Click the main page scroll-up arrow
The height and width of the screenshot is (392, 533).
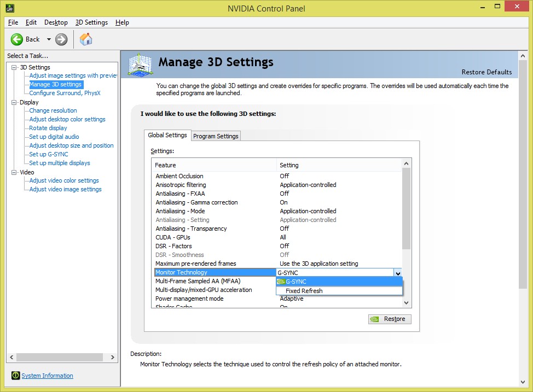point(523,56)
